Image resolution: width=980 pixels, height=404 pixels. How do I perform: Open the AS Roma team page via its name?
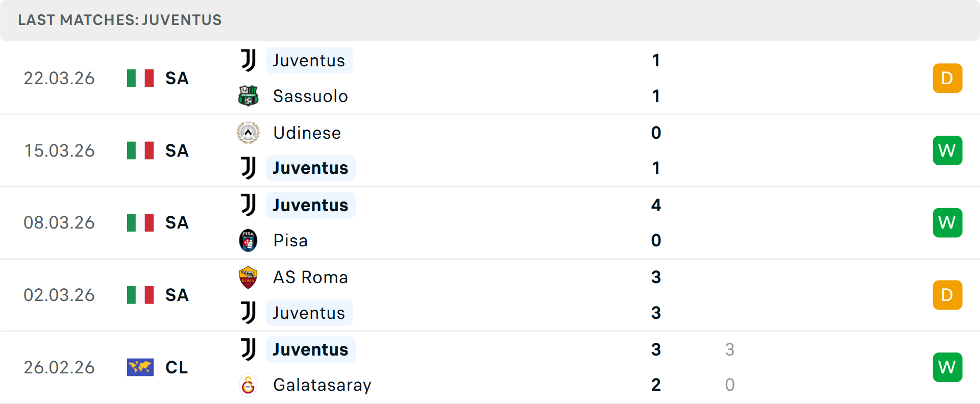(309, 277)
